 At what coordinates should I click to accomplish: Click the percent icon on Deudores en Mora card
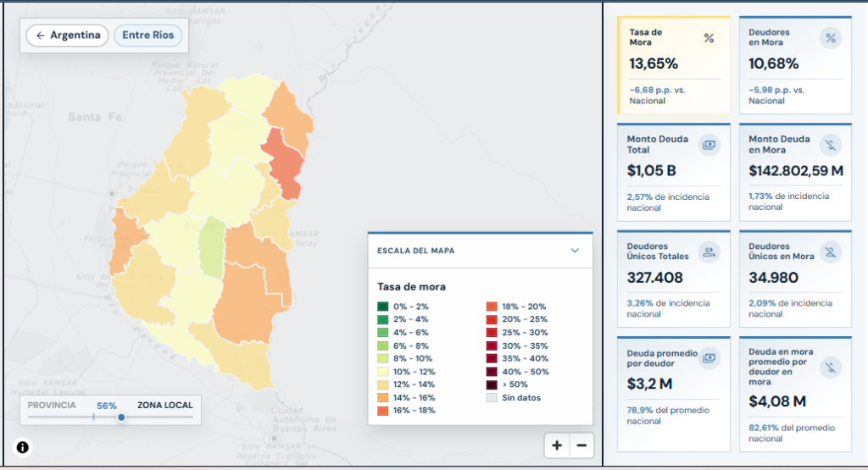click(x=831, y=38)
